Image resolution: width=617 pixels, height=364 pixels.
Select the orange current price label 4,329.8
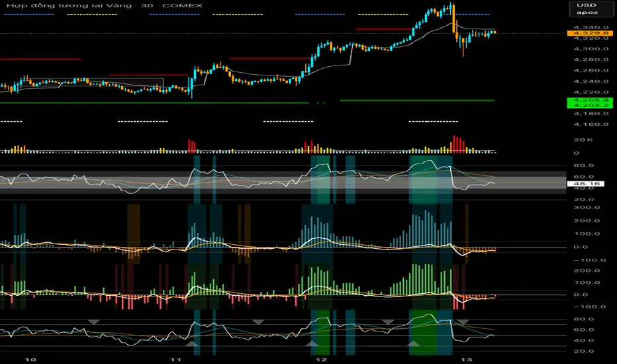[590, 33]
